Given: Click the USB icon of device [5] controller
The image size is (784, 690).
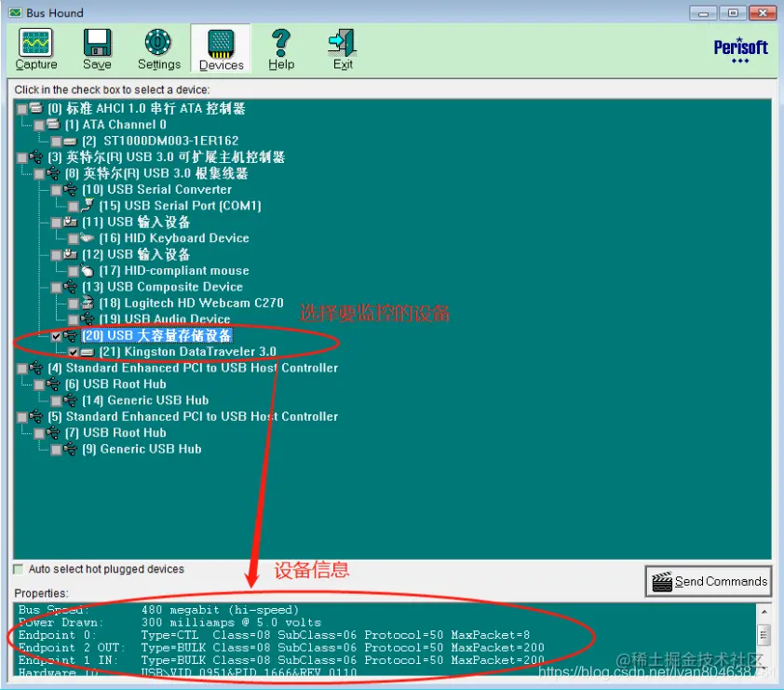Looking at the screenshot, I should (x=36, y=416).
